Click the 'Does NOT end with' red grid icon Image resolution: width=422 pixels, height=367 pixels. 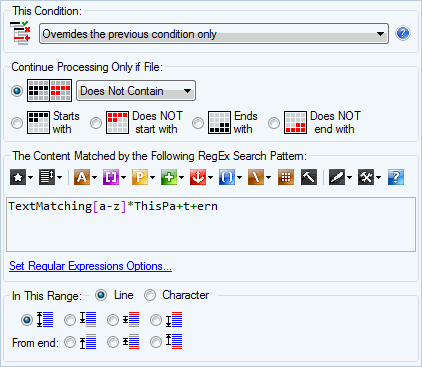[295, 123]
